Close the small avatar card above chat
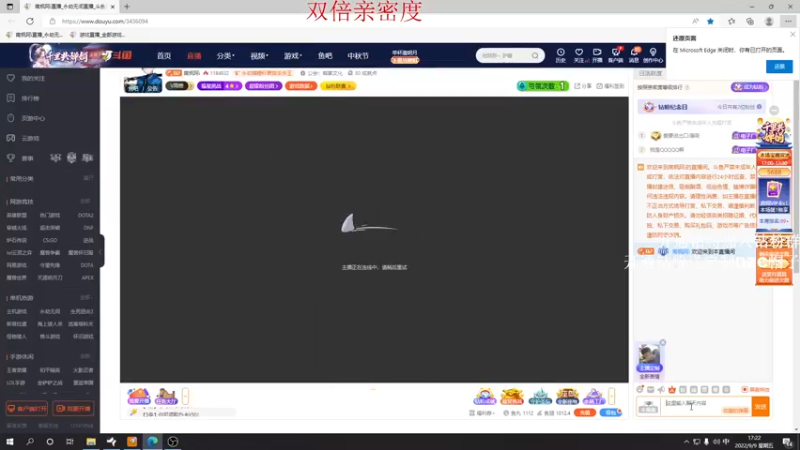Screen dimensions: 800x450 [x=663, y=342]
